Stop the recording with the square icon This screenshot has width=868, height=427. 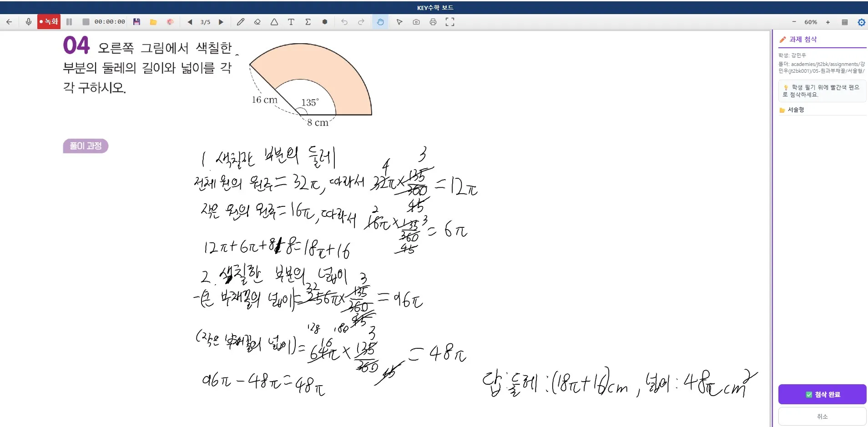click(86, 22)
